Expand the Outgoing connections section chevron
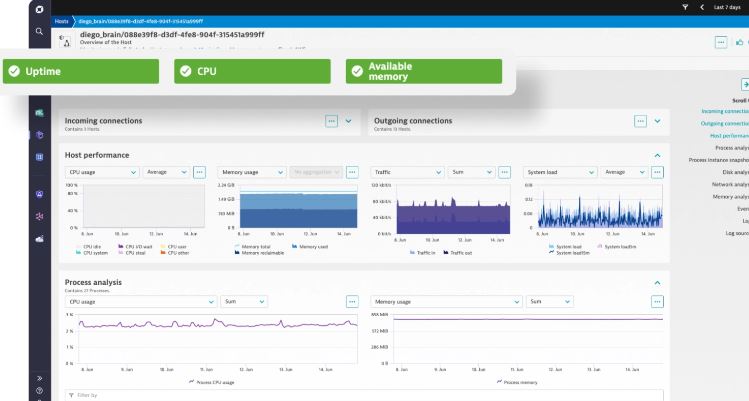Viewport: 749px width, 401px height. [x=658, y=121]
